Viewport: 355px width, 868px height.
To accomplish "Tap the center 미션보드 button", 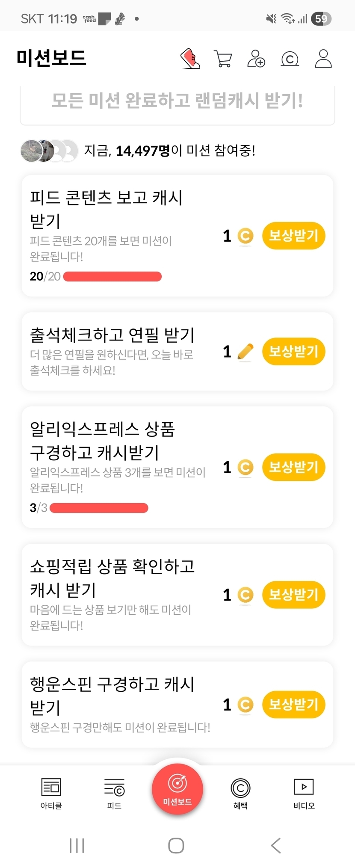I will pos(177,789).
